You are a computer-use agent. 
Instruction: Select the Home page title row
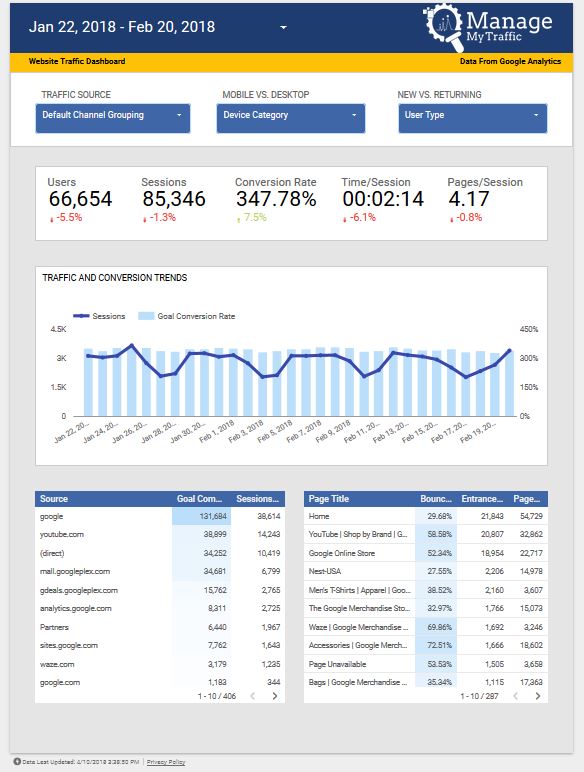(426, 516)
